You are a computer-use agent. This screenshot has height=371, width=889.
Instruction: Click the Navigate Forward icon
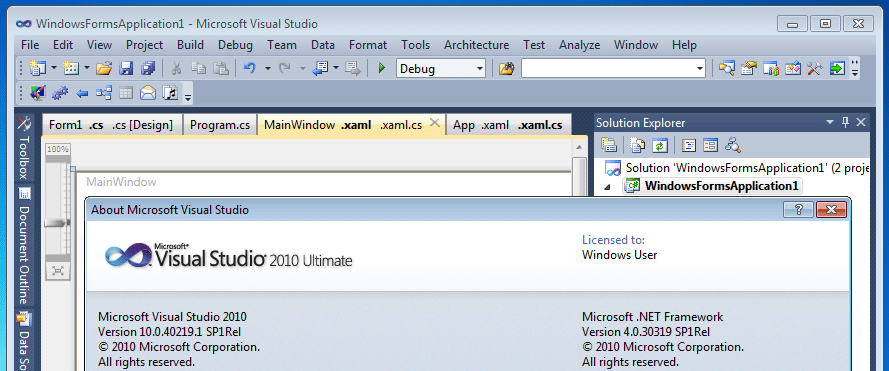[x=354, y=69]
